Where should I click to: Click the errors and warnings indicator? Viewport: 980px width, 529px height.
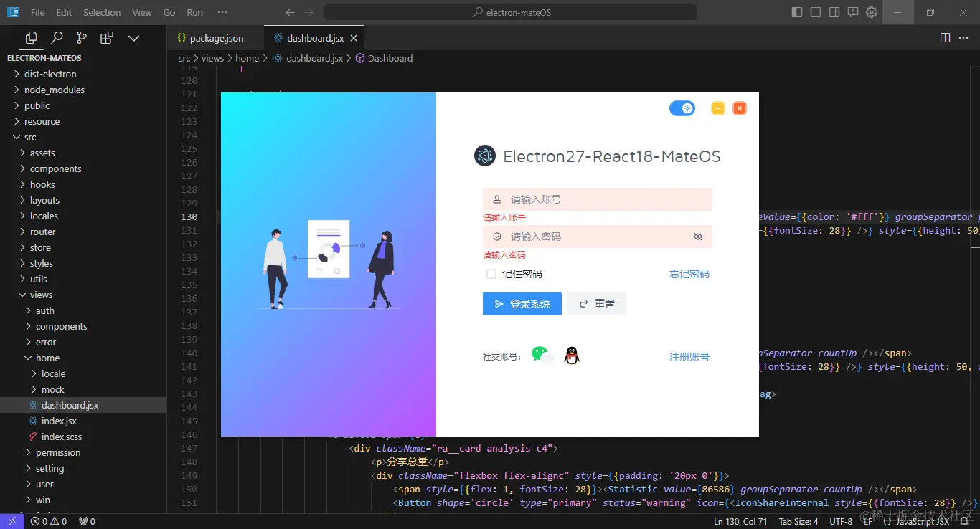[47, 522]
